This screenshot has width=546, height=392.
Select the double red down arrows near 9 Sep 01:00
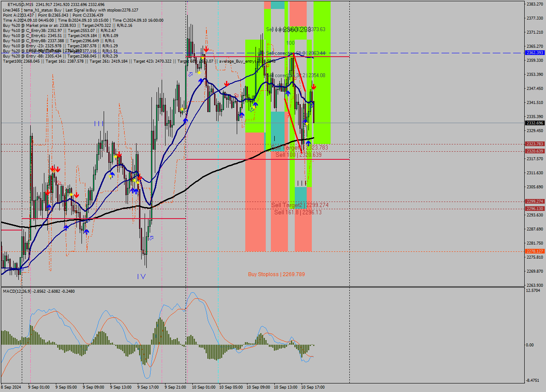pos(55,169)
